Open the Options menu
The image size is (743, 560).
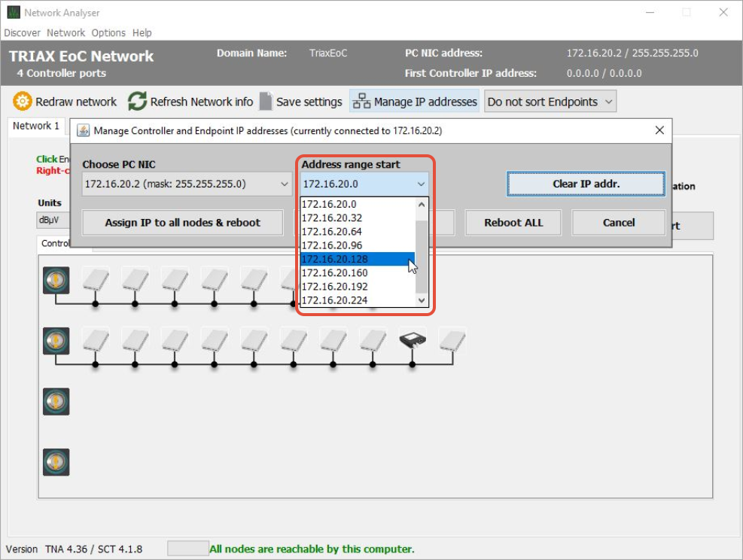pos(108,32)
